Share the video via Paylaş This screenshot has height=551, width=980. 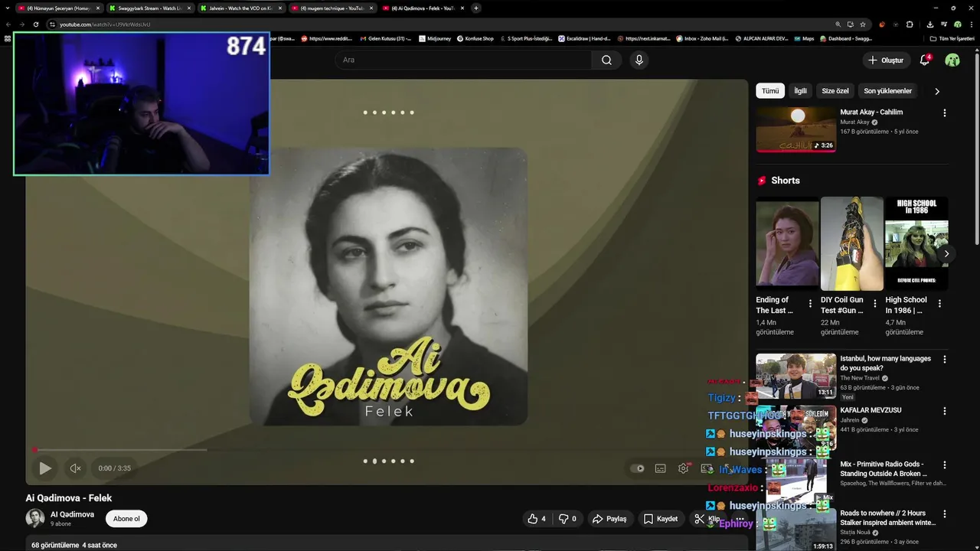click(609, 519)
